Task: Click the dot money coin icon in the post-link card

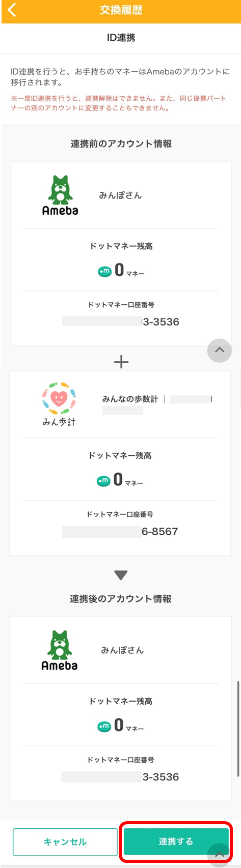Action: pos(104,727)
